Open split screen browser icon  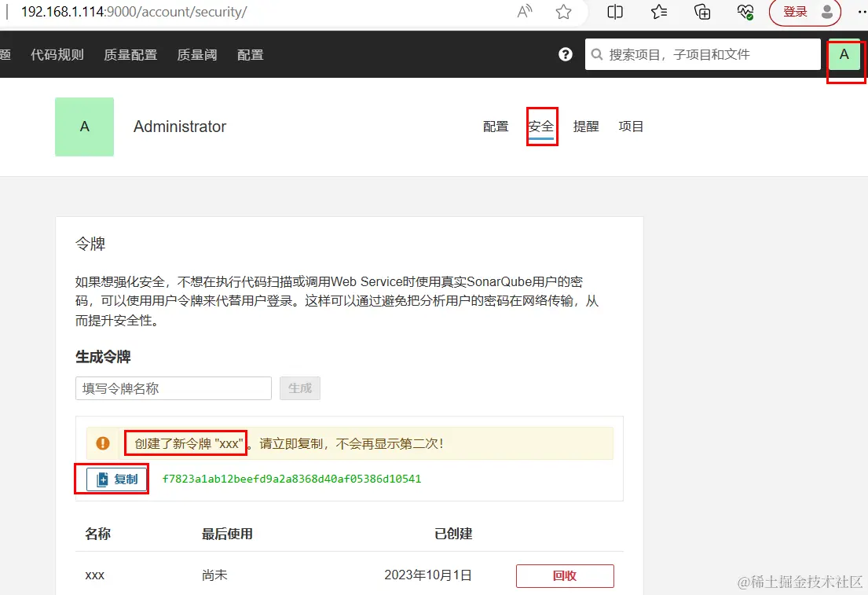click(x=615, y=12)
